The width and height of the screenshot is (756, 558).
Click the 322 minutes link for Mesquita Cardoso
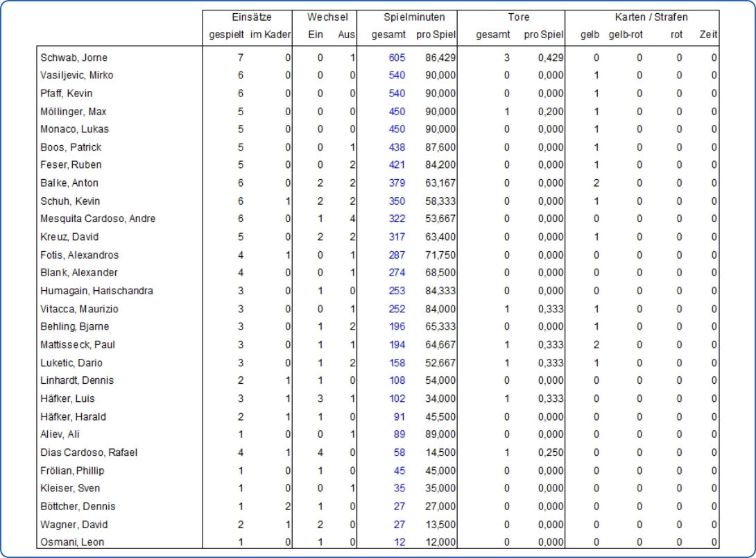(397, 219)
